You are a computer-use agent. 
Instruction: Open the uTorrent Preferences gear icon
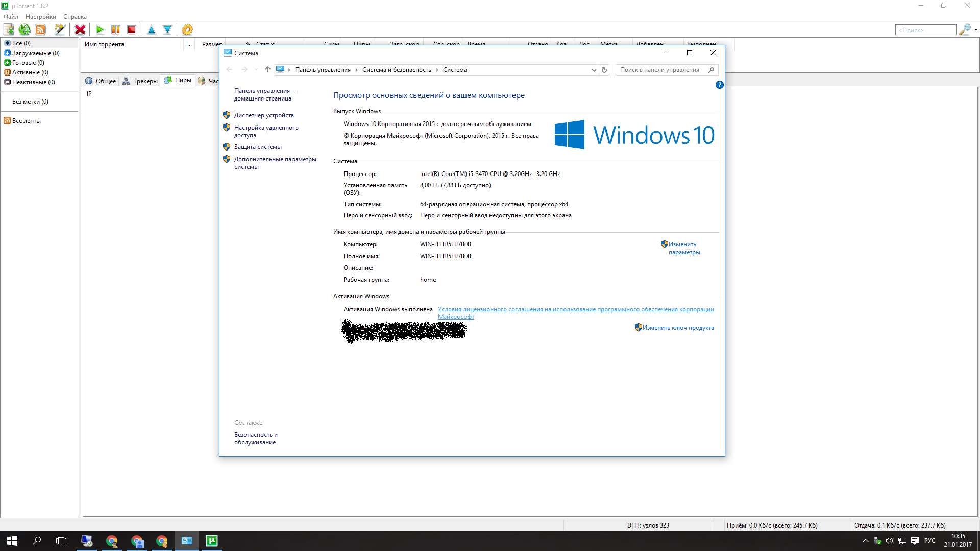[x=187, y=30]
